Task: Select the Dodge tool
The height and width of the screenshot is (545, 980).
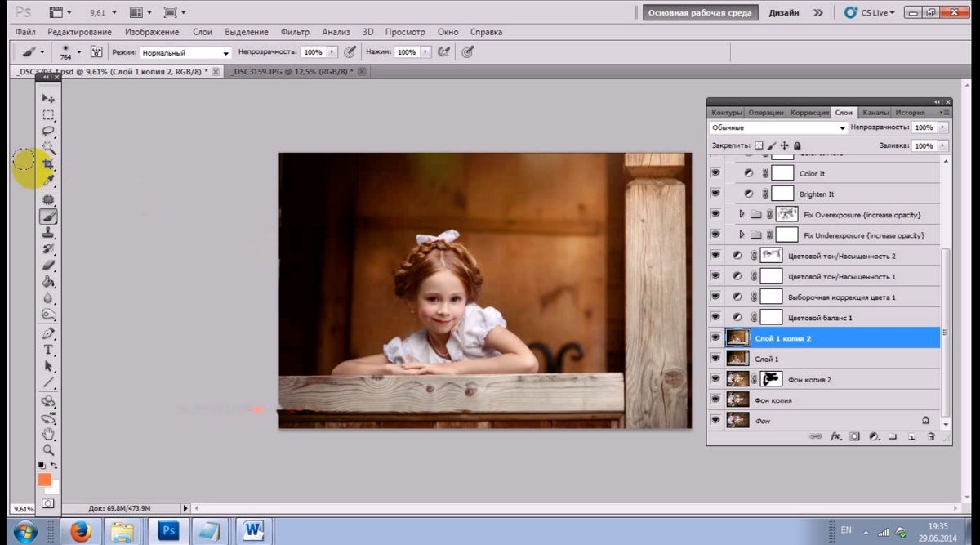Action: (x=48, y=315)
